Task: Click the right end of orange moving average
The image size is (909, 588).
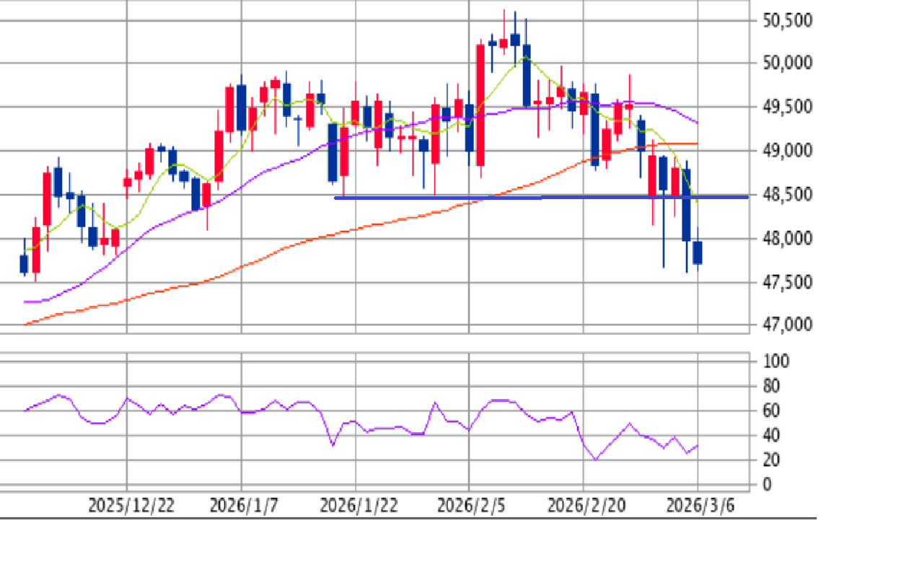Action: (x=695, y=144)
